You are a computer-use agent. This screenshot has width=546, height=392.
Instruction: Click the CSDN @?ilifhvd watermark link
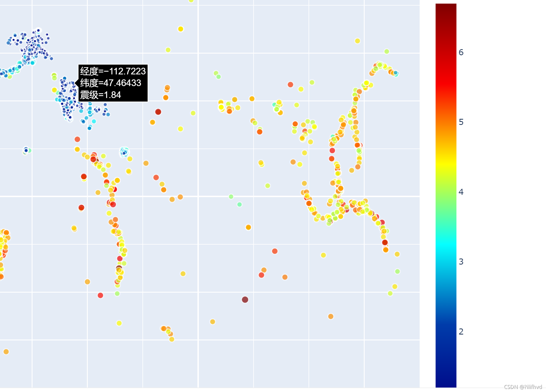(524, 386)
